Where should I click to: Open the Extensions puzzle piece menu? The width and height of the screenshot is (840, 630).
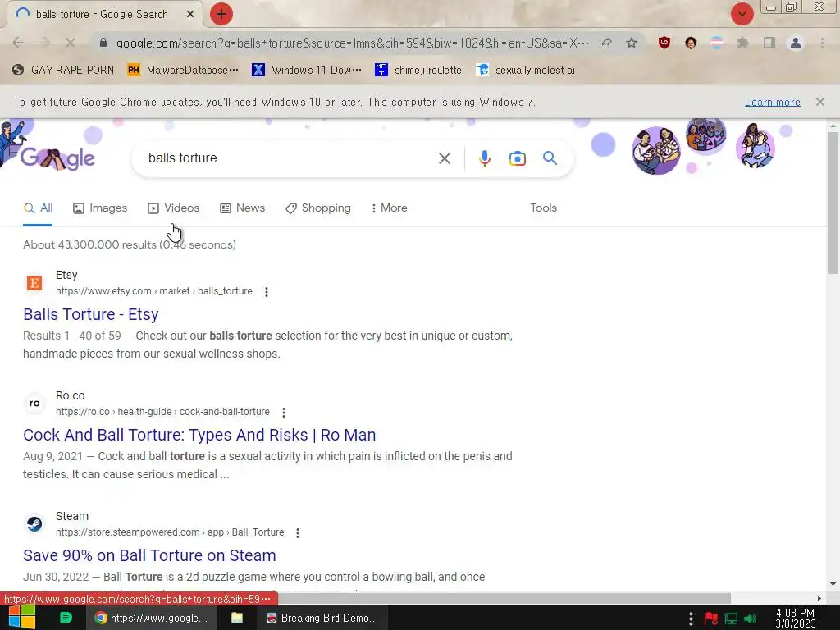click(x=742, y=43)
